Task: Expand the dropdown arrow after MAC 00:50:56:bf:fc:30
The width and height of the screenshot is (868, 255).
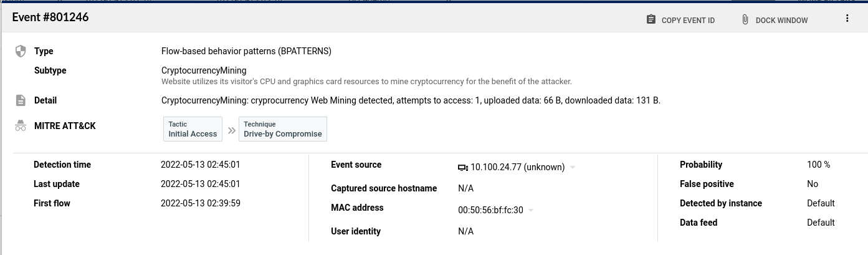Action: (531, 210)
